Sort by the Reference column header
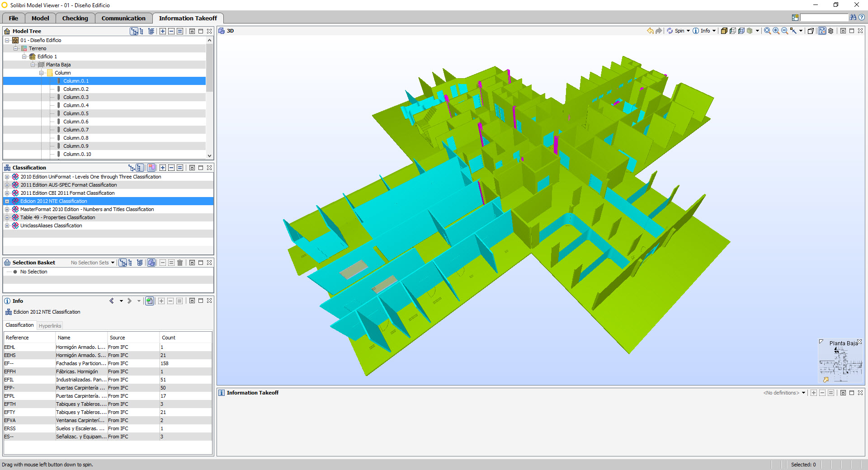This screenshot has height=470, width=868. [x=29, y=338]
